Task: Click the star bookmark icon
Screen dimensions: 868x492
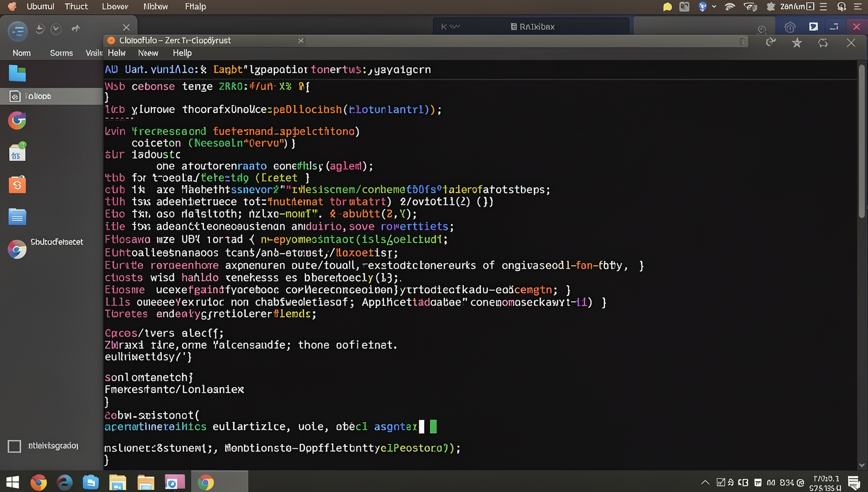Action: [796, 42]
